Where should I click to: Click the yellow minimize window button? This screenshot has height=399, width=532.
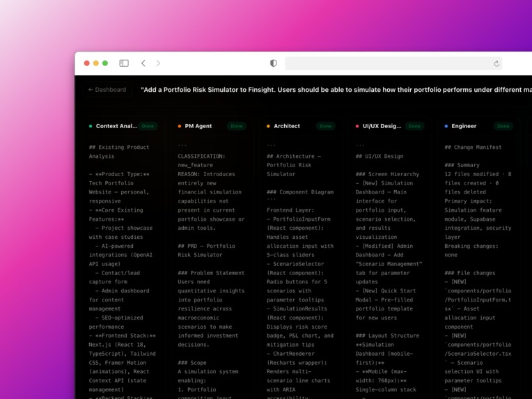96,63
